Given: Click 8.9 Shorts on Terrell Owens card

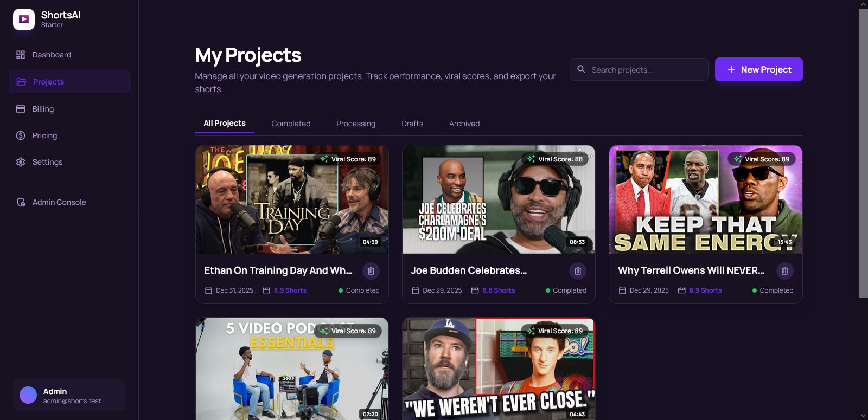Looking at the screenshot, I should pos(706,290).
